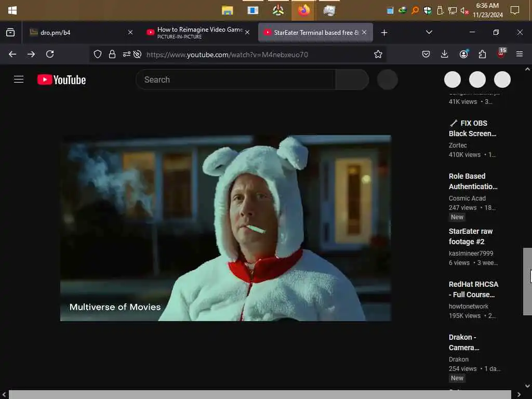Click the Zortec channel name

click(458, 145)
